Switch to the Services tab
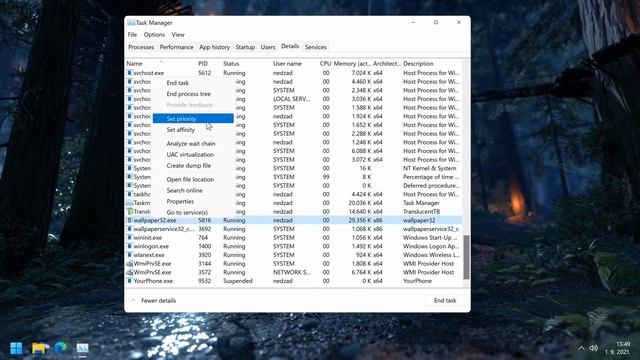 [316, 47]
